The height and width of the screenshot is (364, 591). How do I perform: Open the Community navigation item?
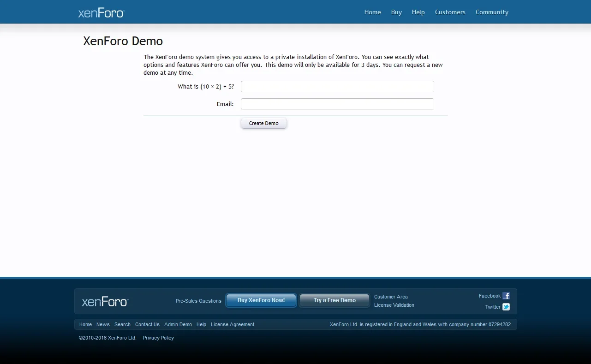pyautogui.click(x=492, y=12)
